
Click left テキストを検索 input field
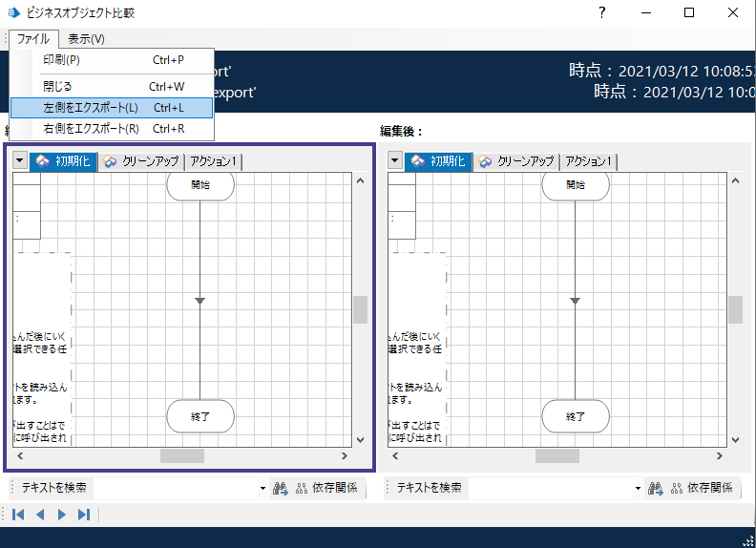coord(176,488)
